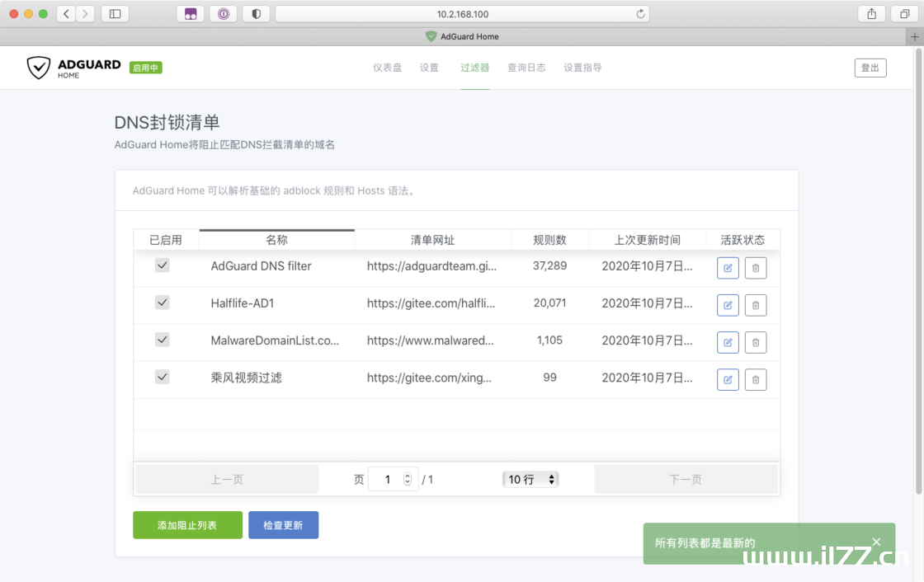This screenshot has height=582, width=924.
Task: Show the Safari sidebar
Action: [x=115, y=13]
